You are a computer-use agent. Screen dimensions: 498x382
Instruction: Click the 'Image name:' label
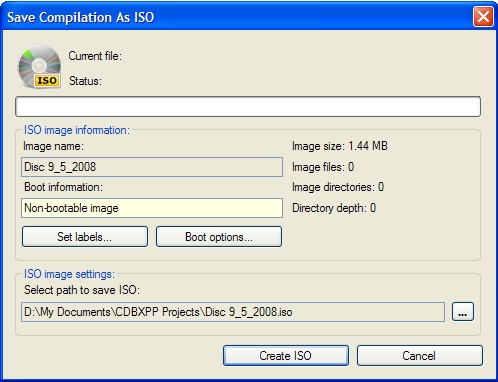click(53, 146)
